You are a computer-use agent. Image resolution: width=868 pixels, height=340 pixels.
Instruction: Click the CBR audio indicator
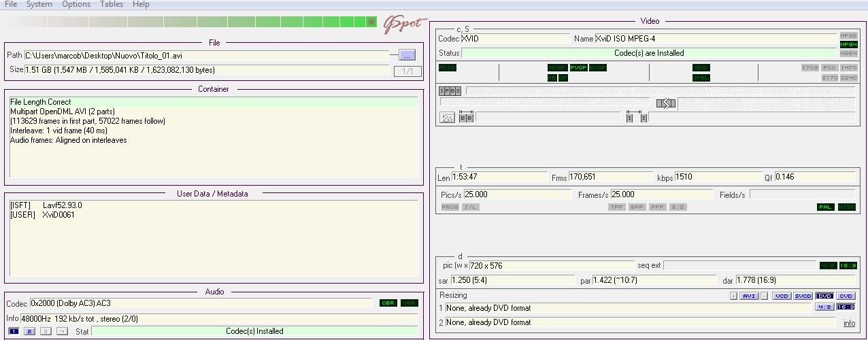pos(388,303)
